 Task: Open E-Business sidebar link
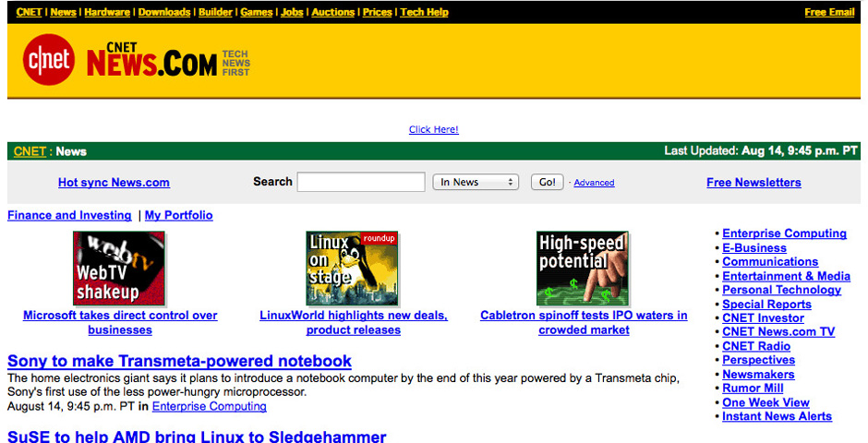click(x=754, y=247)
